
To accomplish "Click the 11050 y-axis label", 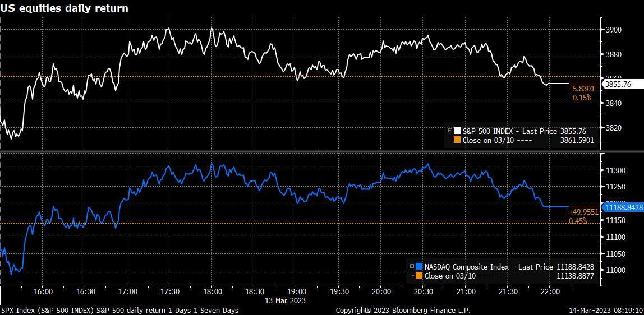I will pyautogui.click(x=614, y=254).
